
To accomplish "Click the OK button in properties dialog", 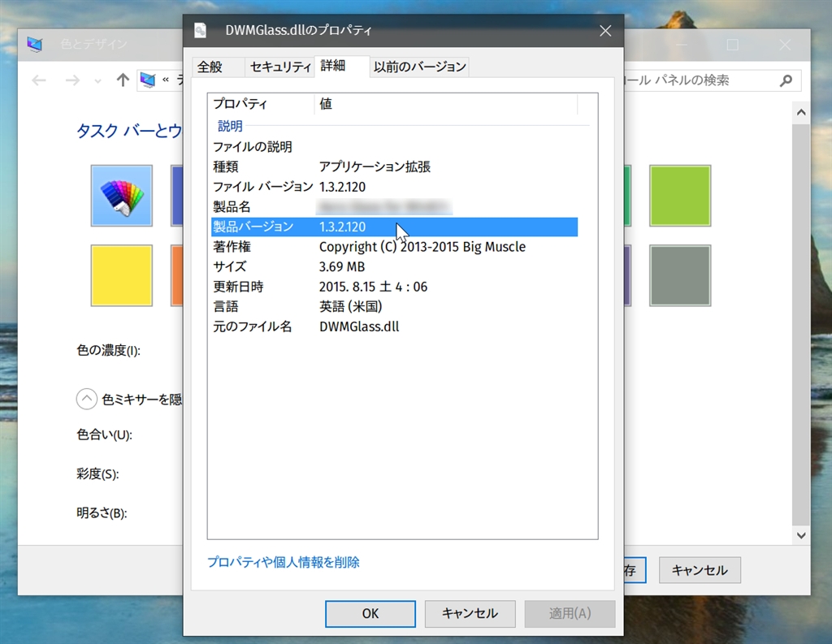I will point(370,614).
